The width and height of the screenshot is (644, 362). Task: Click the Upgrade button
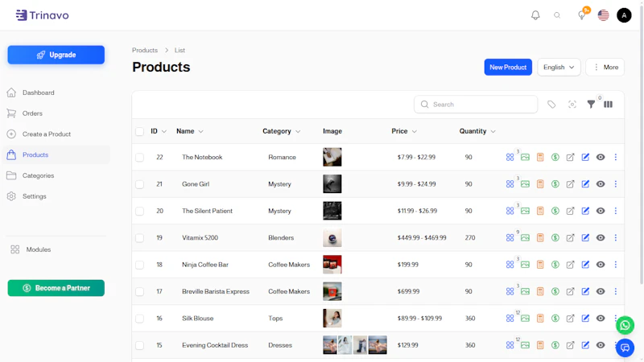(x=56, y=55)
